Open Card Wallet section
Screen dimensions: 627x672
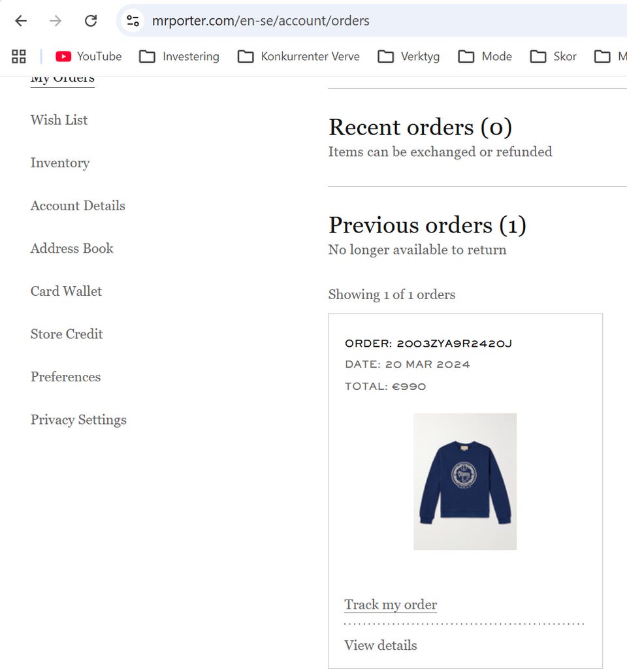click(x=66, y=291)
